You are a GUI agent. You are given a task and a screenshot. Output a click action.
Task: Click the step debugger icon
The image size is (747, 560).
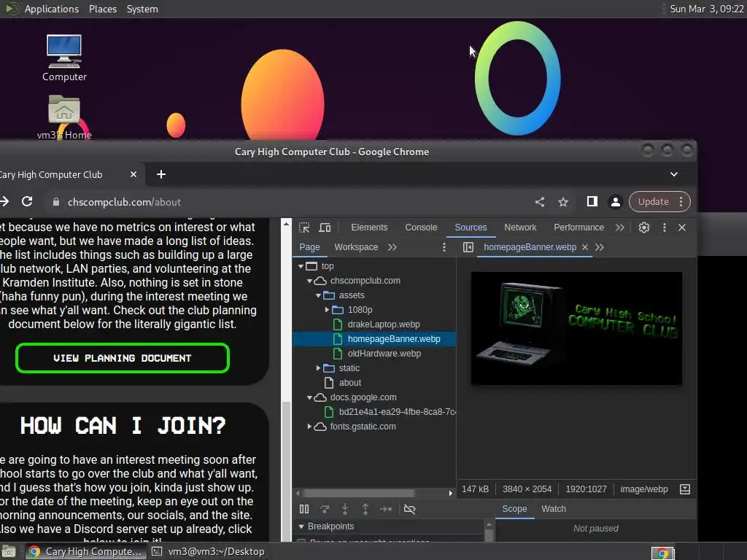[x=386, y=509]
